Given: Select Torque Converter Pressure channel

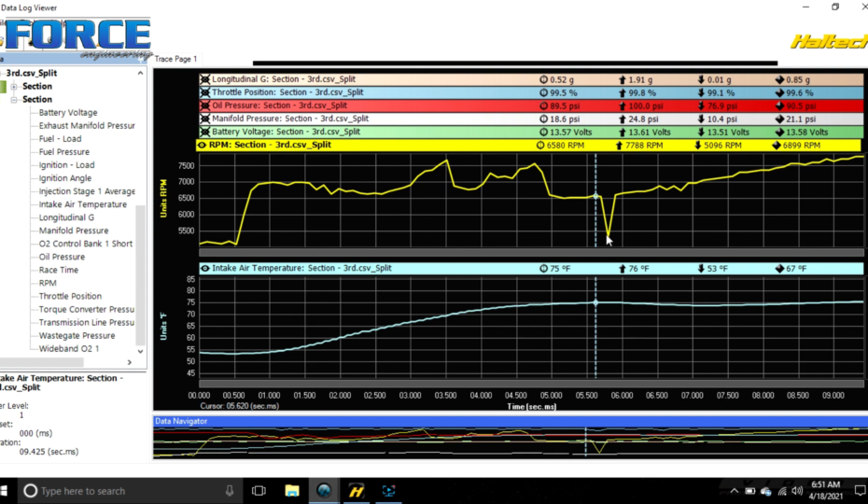Looking at the screenshot, I should (87, 310).
